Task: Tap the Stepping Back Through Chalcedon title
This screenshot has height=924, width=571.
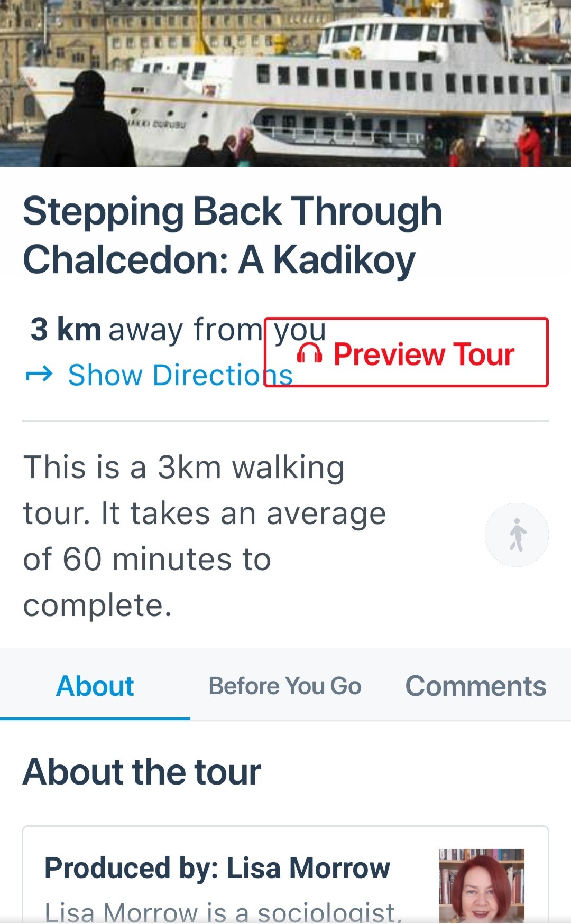Action: click(x=233, y=235)
